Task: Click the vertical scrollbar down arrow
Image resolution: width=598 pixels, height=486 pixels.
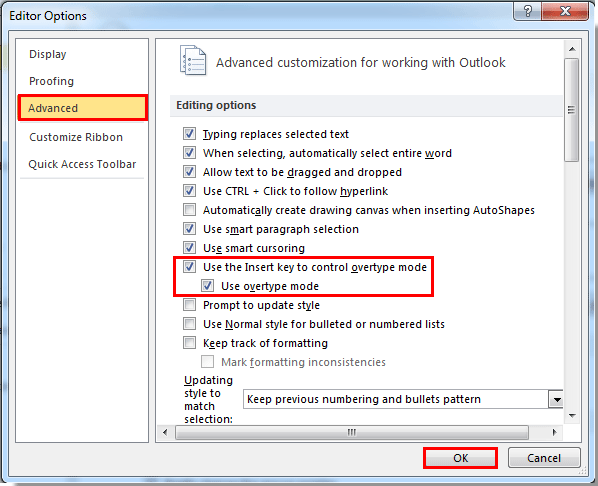Action: (572, 416)
